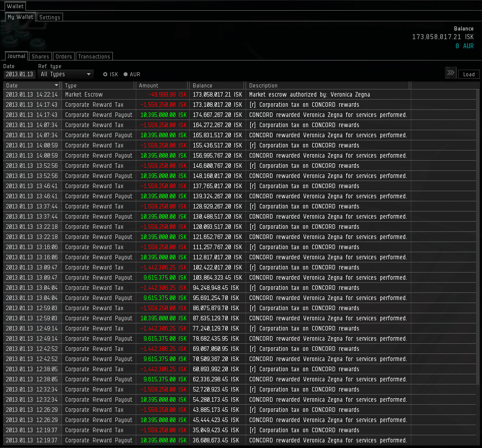Click the balance cell 60,893,992.20 ISK
This screenshot has width=482, height=448.
(x=216, y=369)
